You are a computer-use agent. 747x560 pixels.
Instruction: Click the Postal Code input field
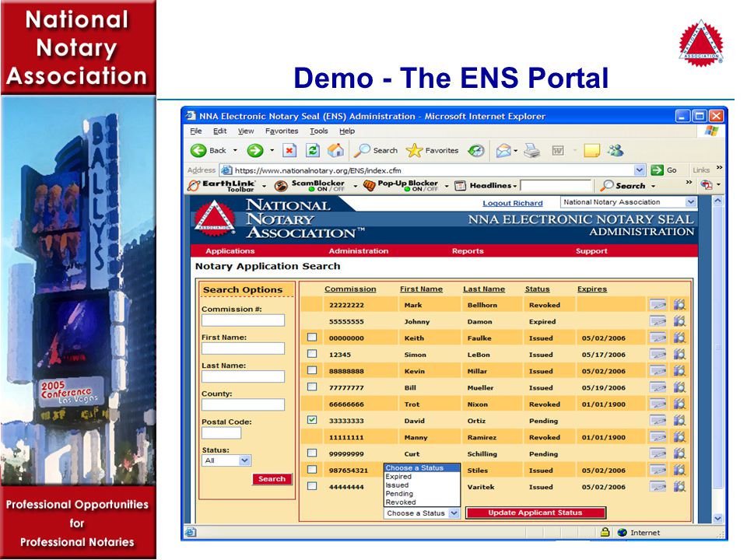pyautogui.click(x=221, y=433)
